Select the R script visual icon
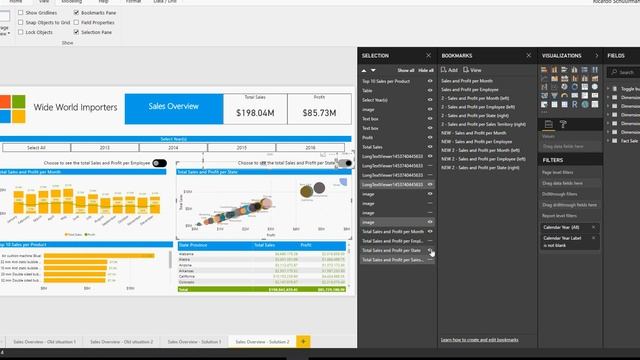640x360 pixels. [575, 104]
